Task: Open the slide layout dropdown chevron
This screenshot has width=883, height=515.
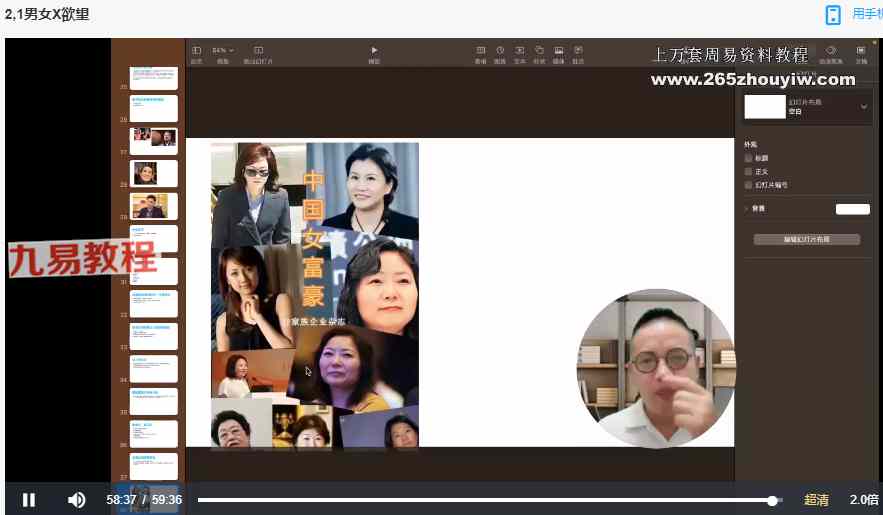Action: (x=864, y=107)
